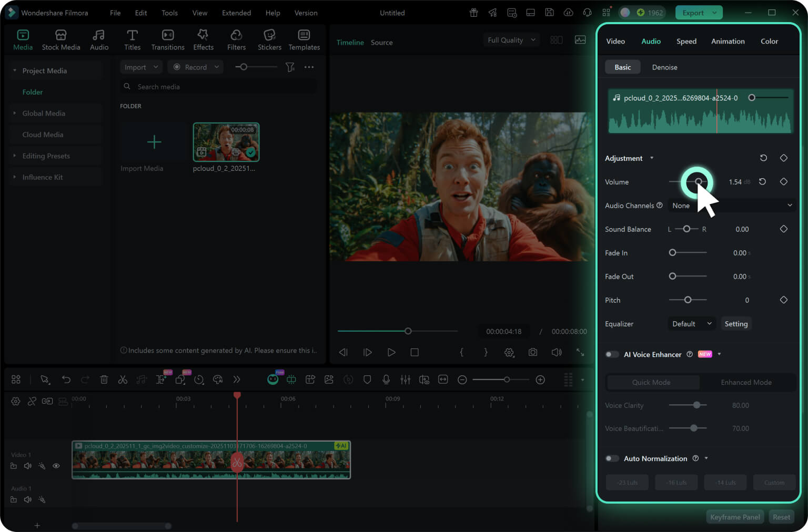Open the Transitions panel
Viewport: 808px width, 532px height.
[x=168, y=40]
